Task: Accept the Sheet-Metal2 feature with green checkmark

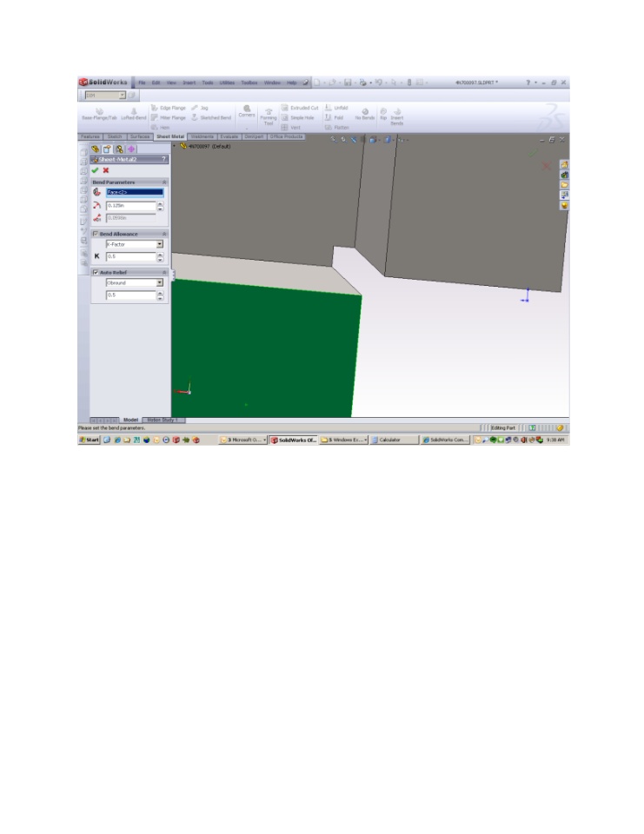Action: pyautogui.click(x=95, y=170)
